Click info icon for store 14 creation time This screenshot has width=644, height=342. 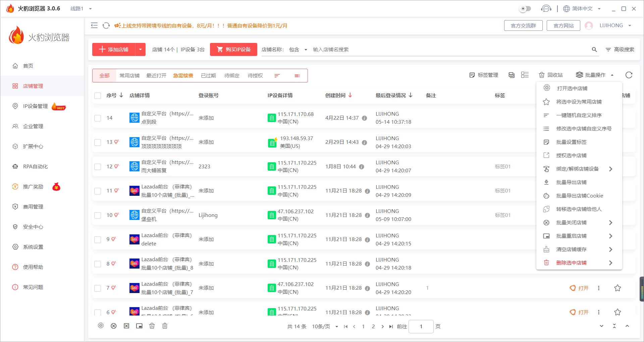[364, 118]
